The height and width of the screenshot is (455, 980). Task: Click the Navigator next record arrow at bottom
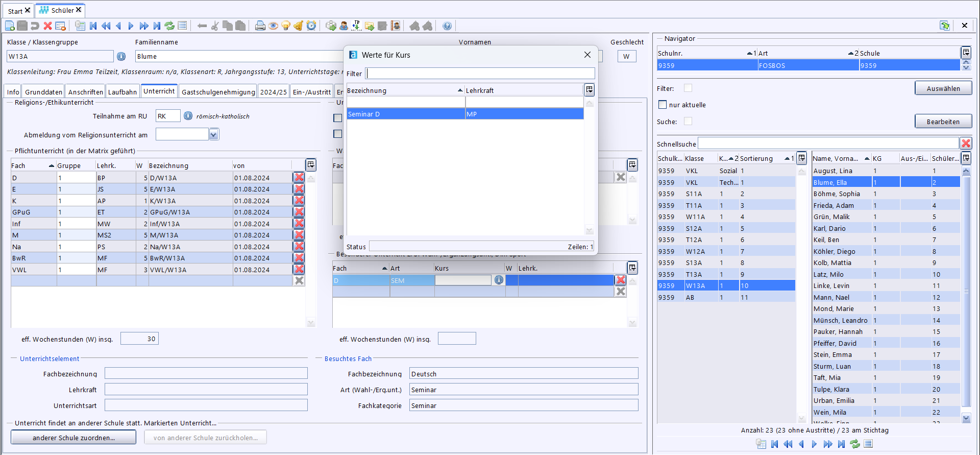[x=814, y=444]
